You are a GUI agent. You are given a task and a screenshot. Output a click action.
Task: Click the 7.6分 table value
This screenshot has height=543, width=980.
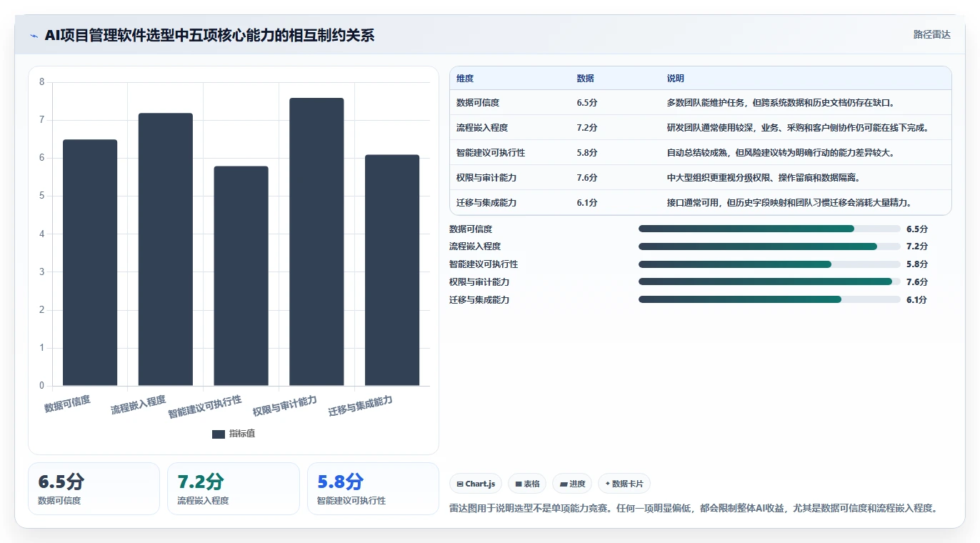(587, 178)
